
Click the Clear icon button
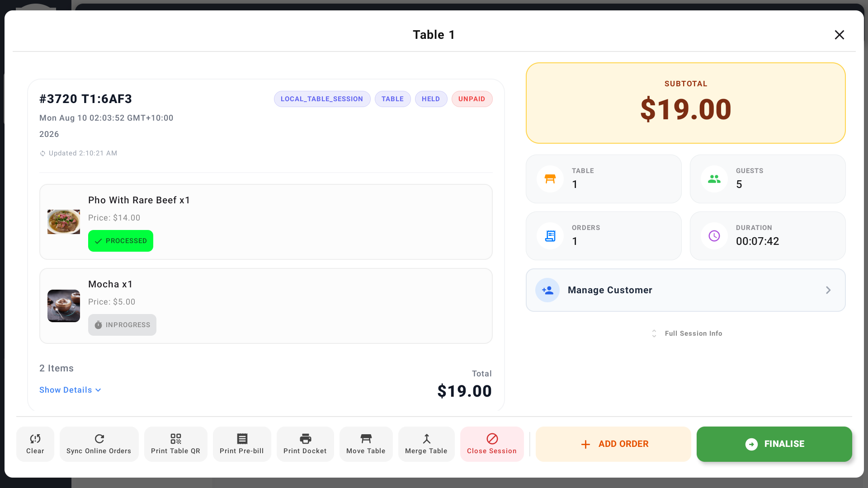(35, 444)
